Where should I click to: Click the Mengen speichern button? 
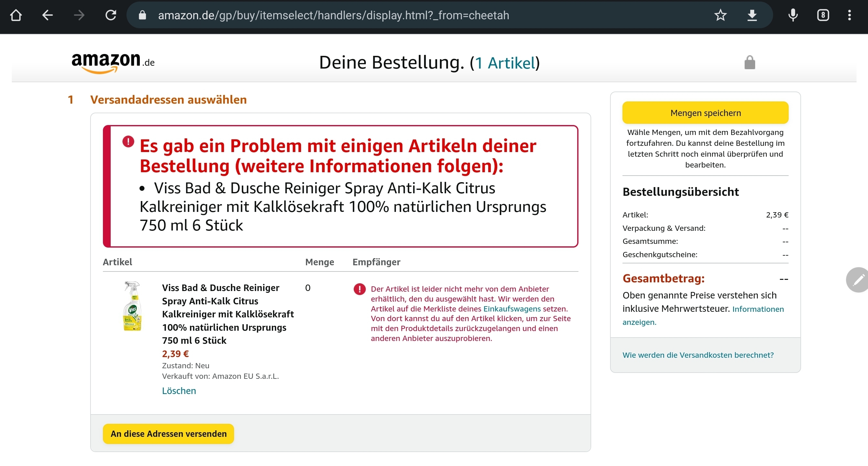(705, 113)
